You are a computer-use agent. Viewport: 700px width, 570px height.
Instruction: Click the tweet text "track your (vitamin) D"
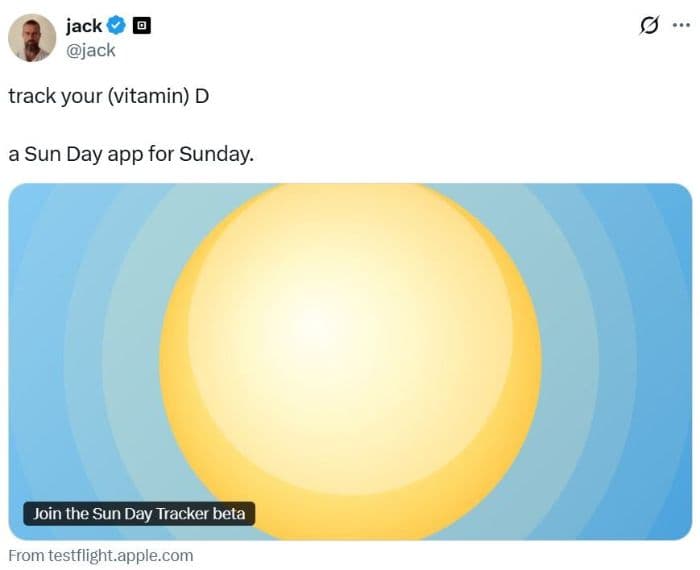109,97
